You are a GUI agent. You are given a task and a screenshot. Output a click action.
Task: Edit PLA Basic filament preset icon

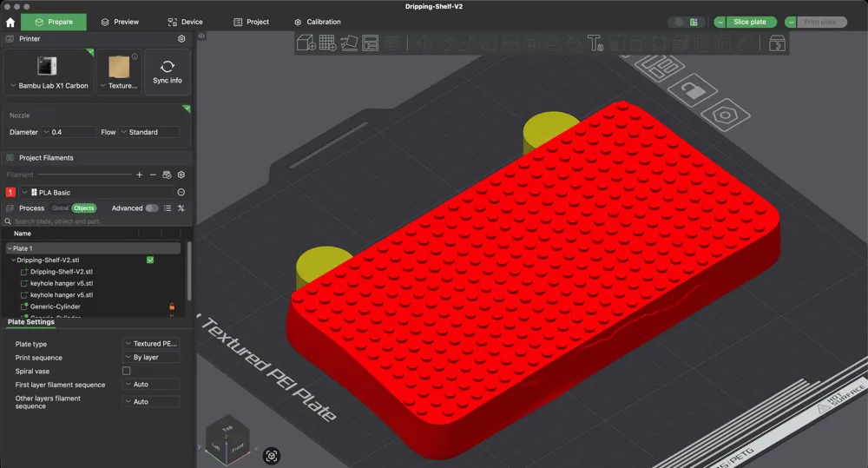181,192
